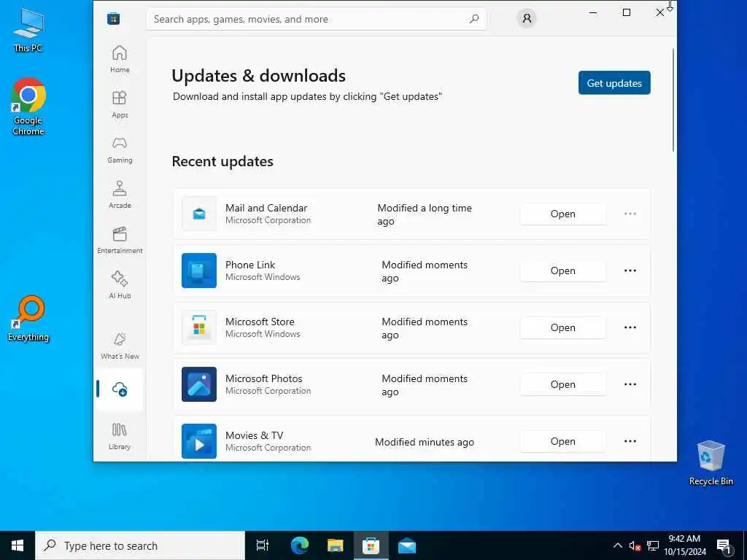747x560 pixels.
Task: Open the notification center icon
Action: click(x=724, y=547)
